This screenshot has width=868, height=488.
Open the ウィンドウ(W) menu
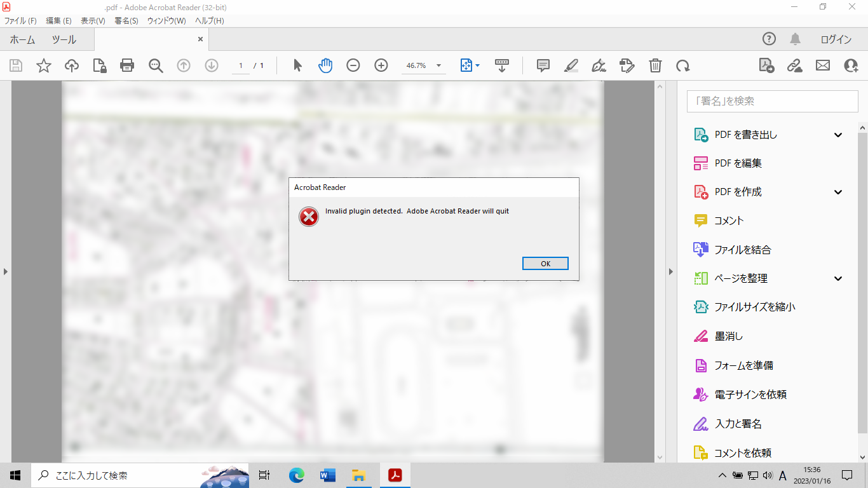166,21
